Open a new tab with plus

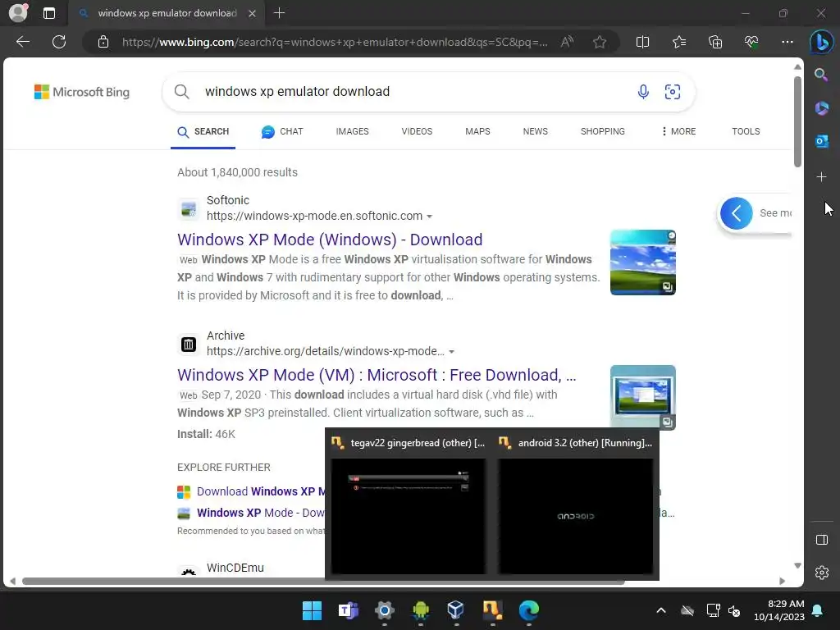coord(279,13)
